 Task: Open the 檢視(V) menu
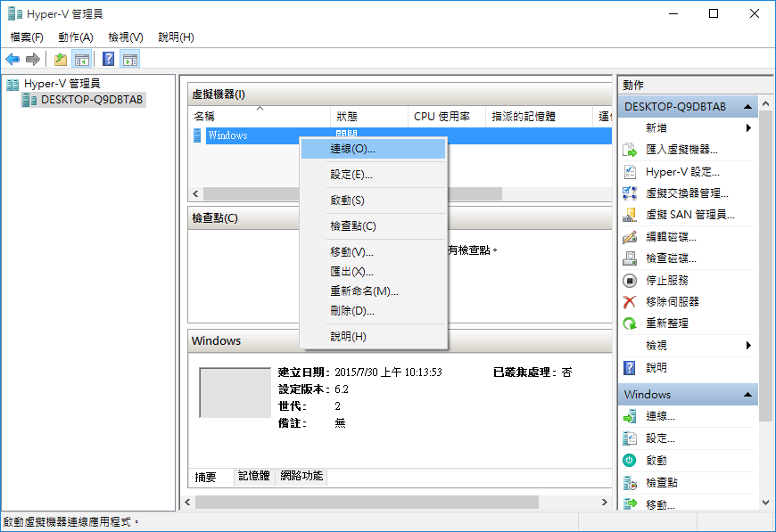tap(126, 37)
